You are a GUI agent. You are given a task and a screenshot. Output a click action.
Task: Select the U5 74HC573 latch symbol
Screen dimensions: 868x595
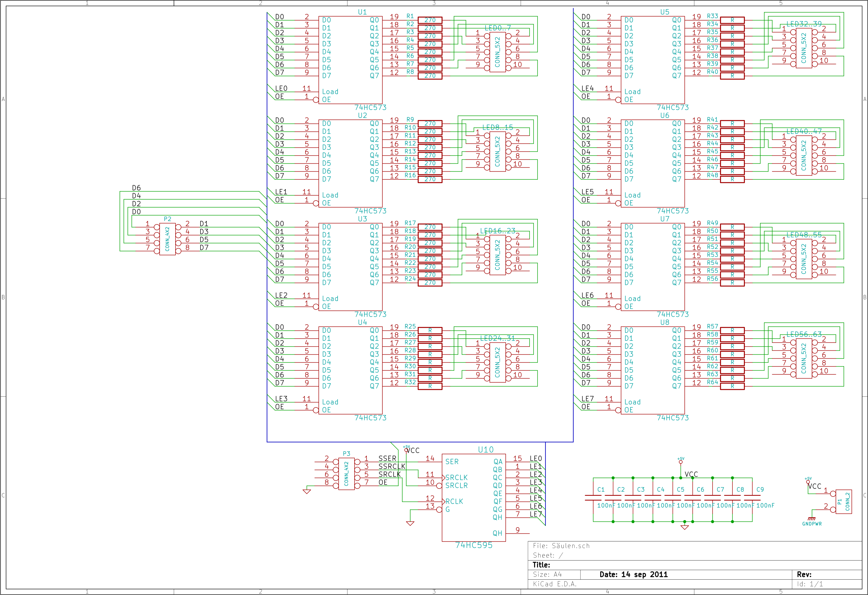(x=652, y=60)
